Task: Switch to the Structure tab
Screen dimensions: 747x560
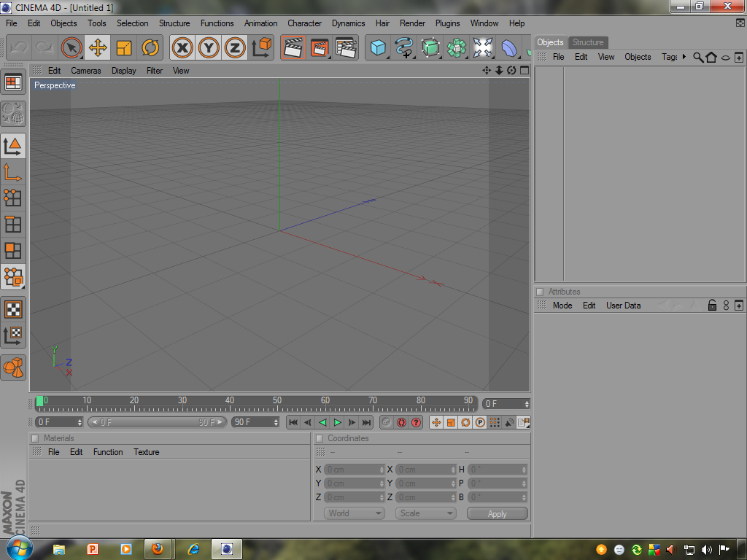Action: click(x=587, y=42)
